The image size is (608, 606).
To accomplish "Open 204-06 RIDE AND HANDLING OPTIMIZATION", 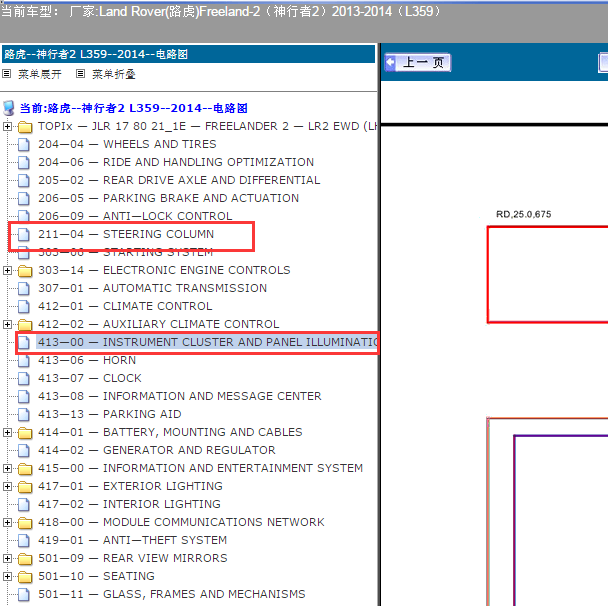I will click(176, 162).
